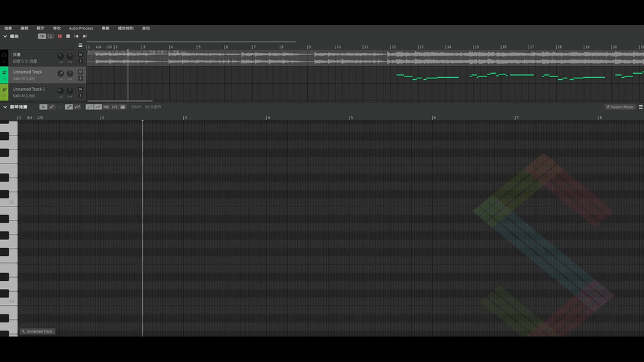Click the singer icon on green Unnamed Track

(x=4, y=72)
